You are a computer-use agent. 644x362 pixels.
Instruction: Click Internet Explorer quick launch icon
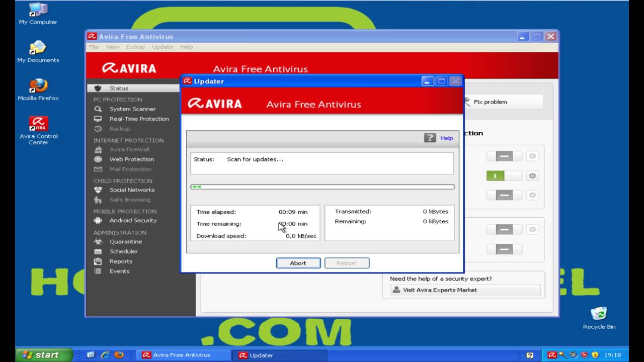pyautogui.click(x=105, y=354)
